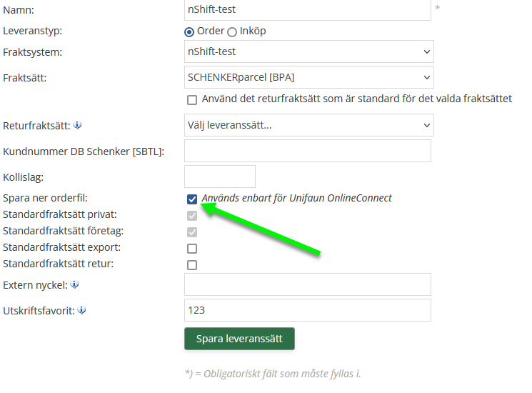
Task: Uncheck the Spara ner orderfil checkbox
Action: (191, 199)
